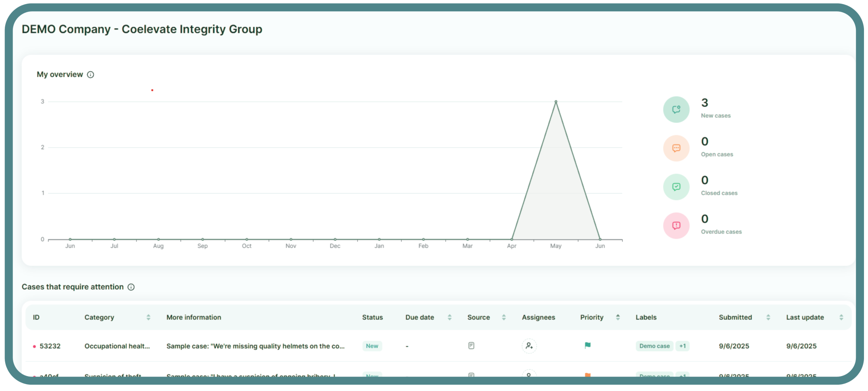Click assign user icon for case 53232
The image size is (868, 391).
pos(529,346)
